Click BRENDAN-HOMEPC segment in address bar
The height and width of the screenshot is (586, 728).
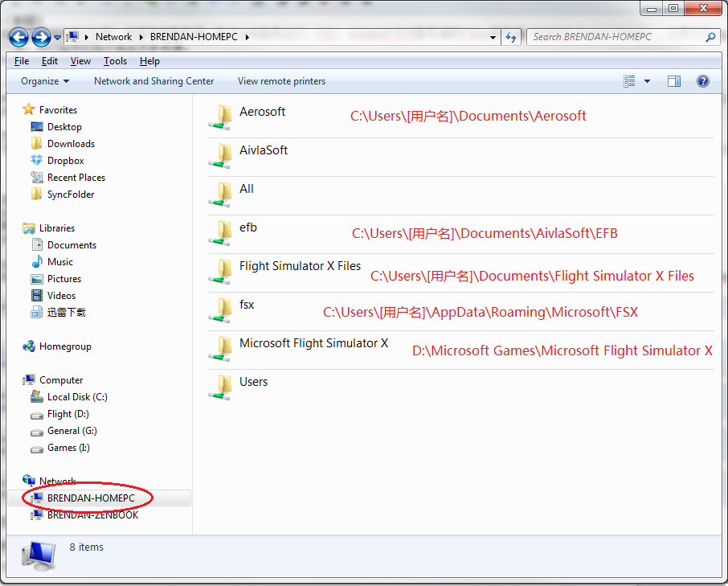click(194, 37)
